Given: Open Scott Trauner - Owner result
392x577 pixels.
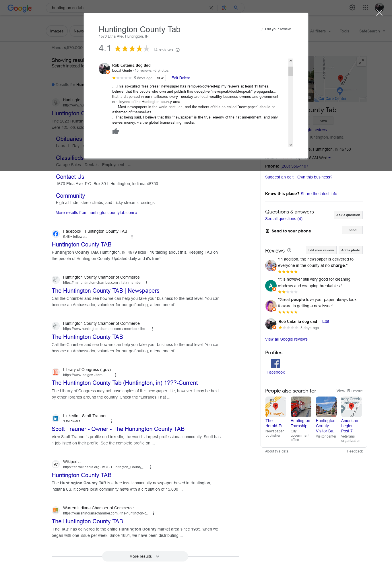Looking at the screenshot, I should coord(118,429).
